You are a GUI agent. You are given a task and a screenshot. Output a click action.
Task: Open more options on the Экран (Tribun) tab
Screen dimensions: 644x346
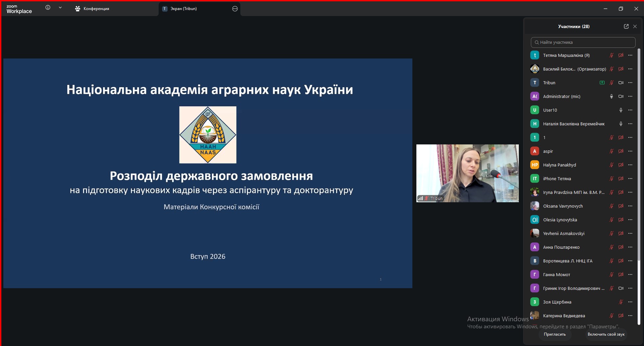235,9
